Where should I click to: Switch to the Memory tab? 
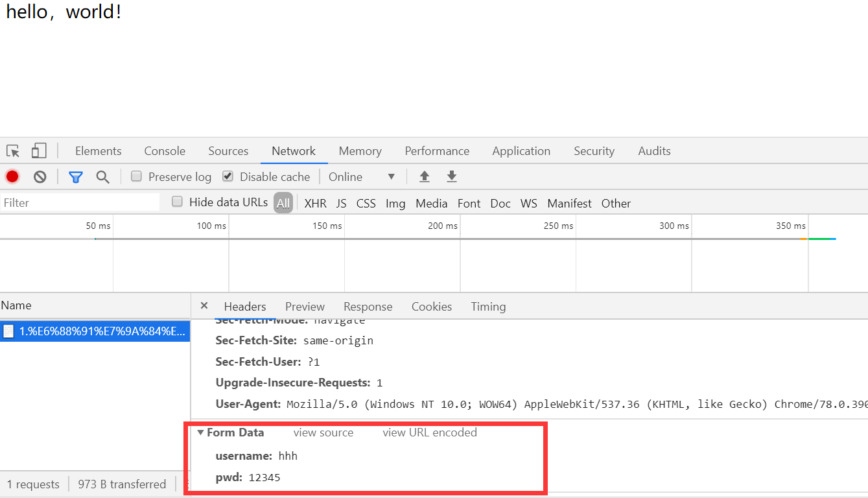tap(360, 151)
